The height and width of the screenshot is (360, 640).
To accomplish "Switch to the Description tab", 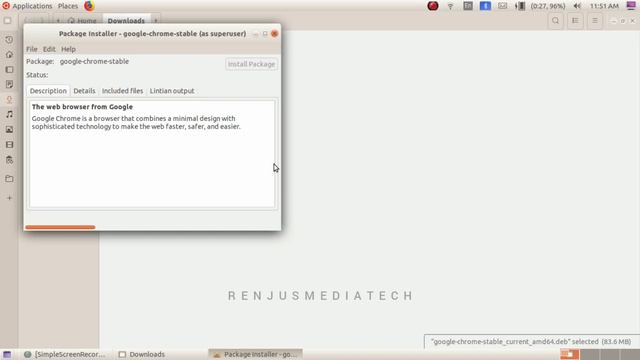I will click(x=48, y=91).
